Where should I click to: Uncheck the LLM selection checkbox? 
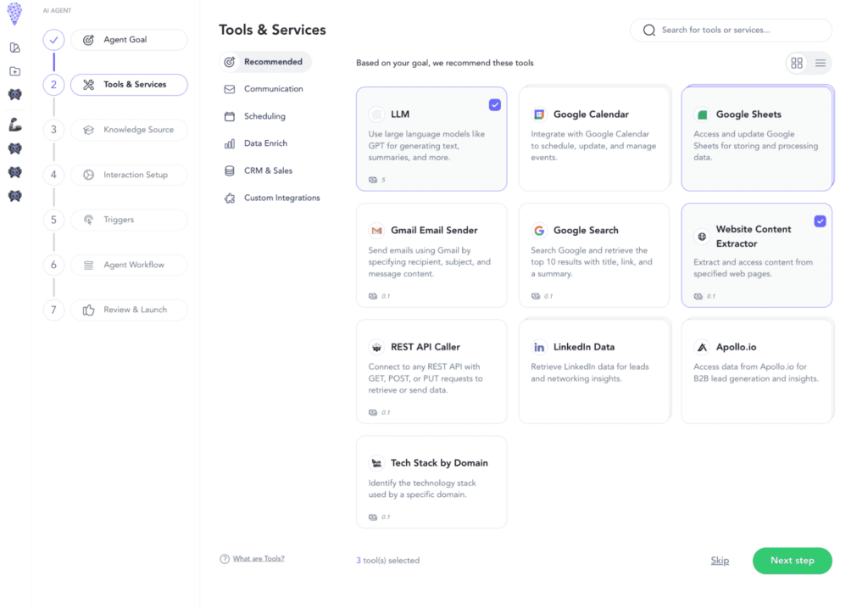pyautogui.click(x=494, y=104)
